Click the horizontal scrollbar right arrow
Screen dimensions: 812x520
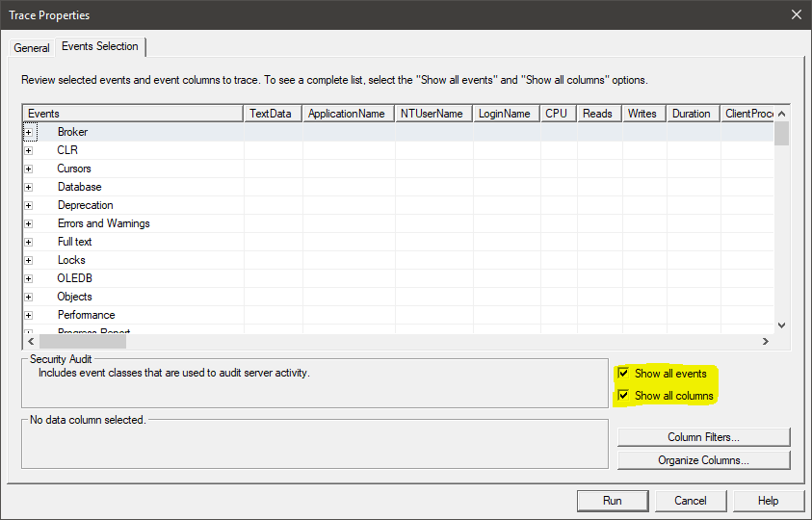(x=766, y=341)
